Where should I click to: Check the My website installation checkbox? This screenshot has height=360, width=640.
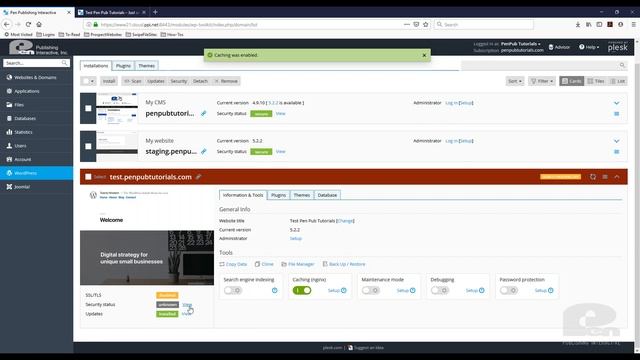click(x=88, y=146)
